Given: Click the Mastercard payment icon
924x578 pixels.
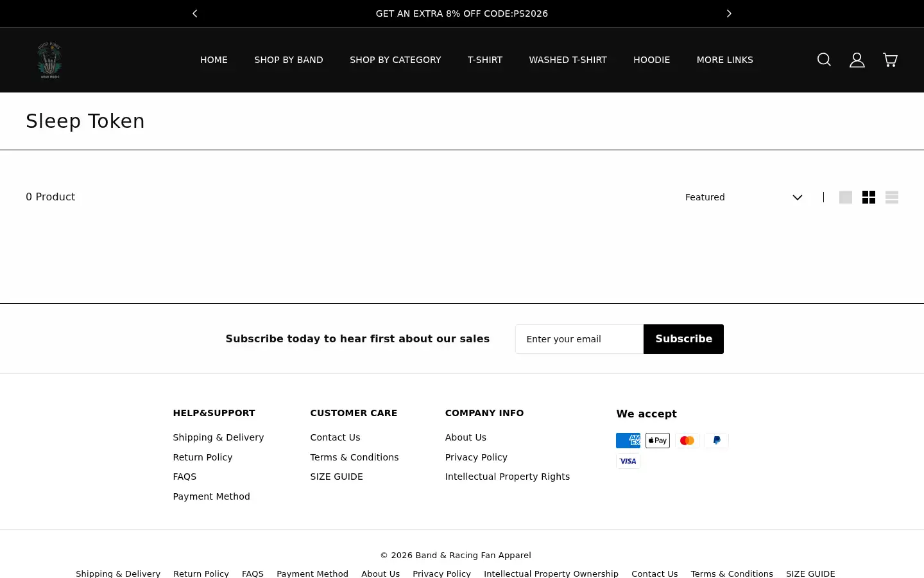Looking at the screenshot, I should (x=687, y=441).
